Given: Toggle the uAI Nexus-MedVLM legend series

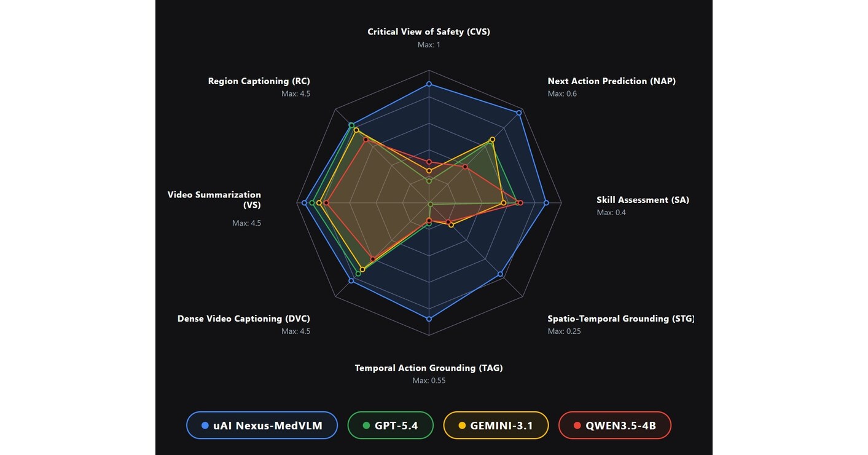Looking at the screenshot, I should coord(262,425).
